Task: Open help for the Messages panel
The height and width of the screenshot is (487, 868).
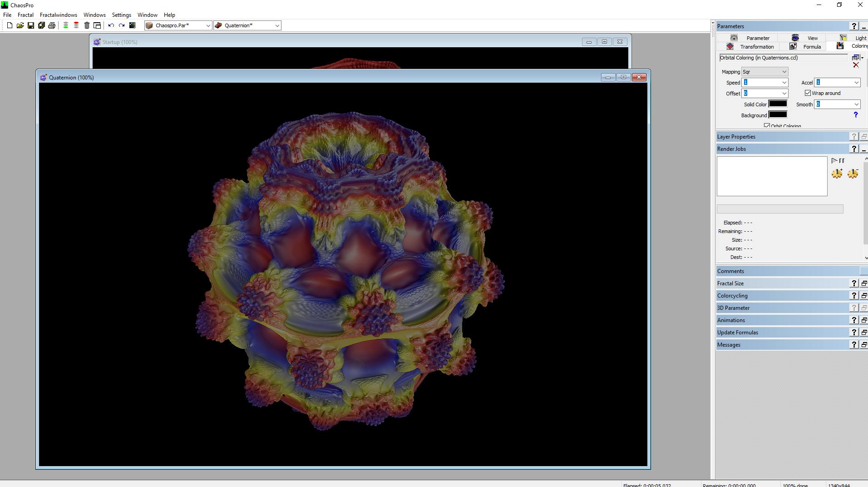Action: click(x=854, y=345)
